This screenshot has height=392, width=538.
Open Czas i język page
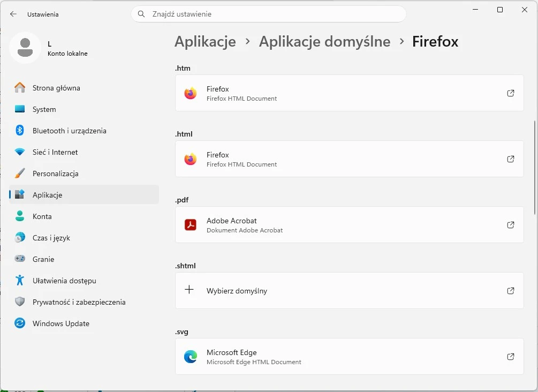pos(84,238)
